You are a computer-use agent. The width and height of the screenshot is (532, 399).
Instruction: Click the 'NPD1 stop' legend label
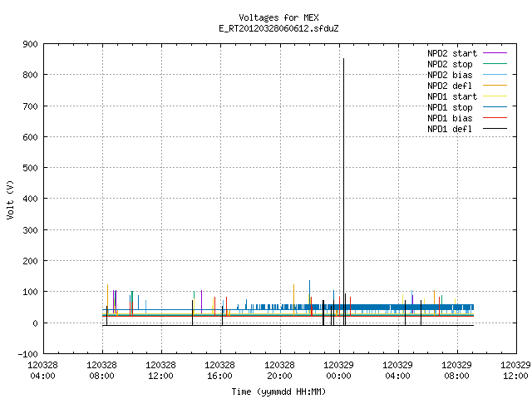point(450,107)
